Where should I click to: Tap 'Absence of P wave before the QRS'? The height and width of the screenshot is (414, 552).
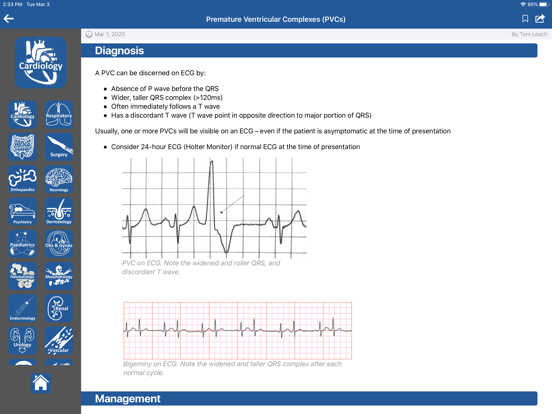pos(165,88)
